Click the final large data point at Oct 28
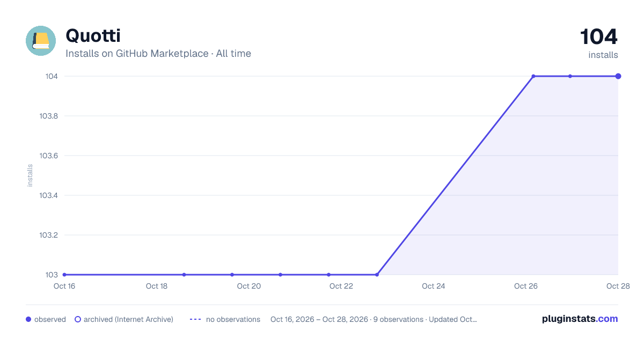The width and height of the screenshot is (644, 338). (x=618, y=76)
